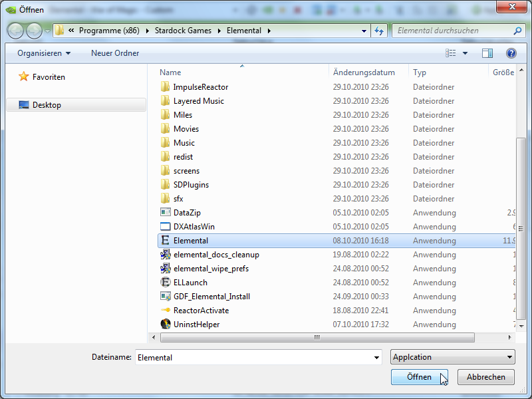Click Favoriten in the sidebar

click(49, 77)
